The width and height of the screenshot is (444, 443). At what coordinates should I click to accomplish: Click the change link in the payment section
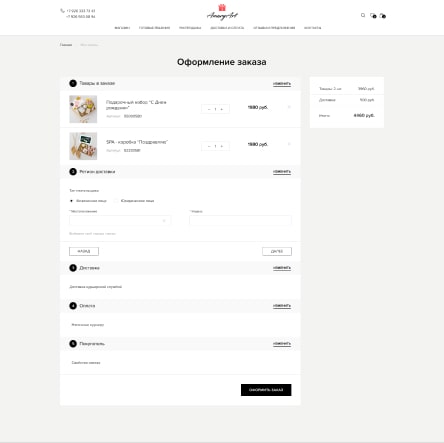282,306
